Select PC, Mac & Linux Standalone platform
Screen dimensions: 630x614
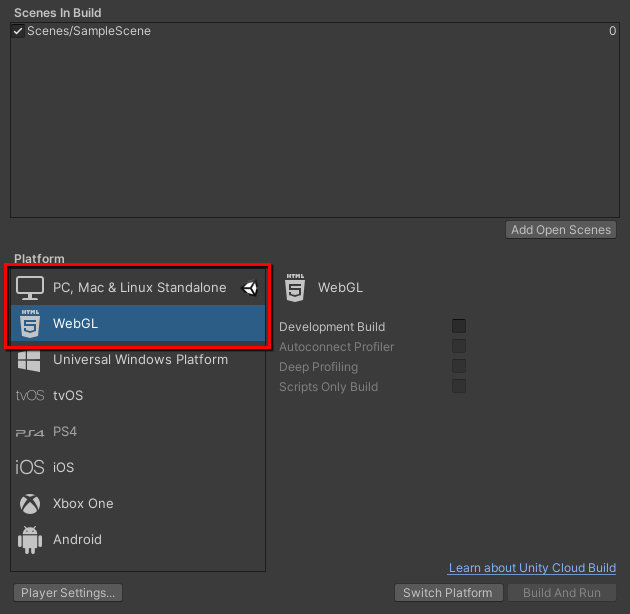138,288
